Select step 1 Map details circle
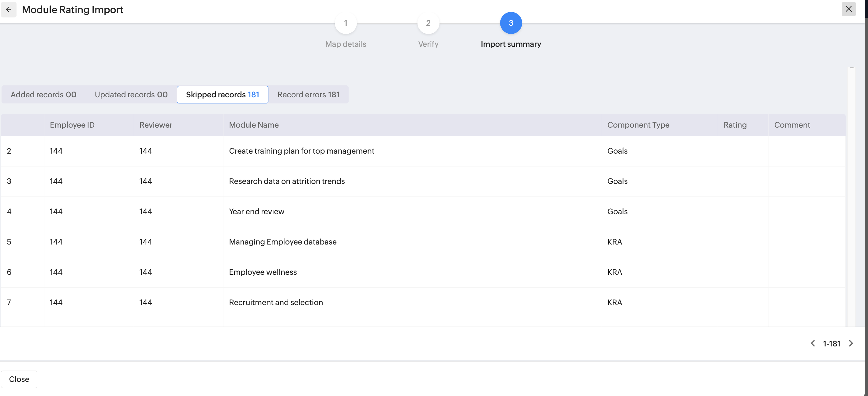This screenshot has width=868, height=396. (x=345, y=23)
